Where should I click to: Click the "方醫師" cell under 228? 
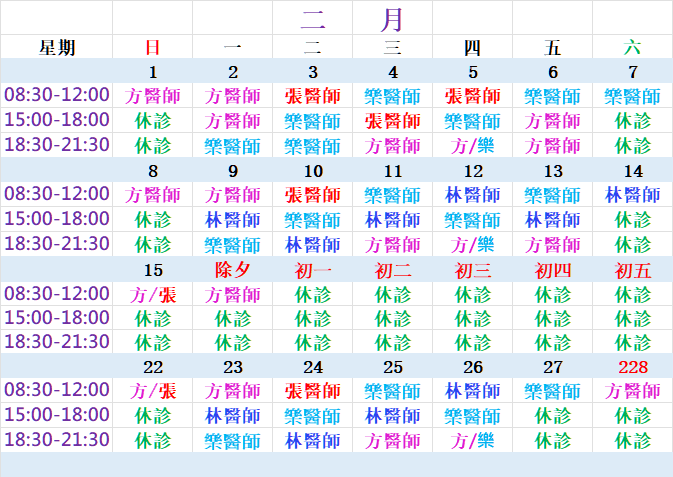[x=632, y=391]
